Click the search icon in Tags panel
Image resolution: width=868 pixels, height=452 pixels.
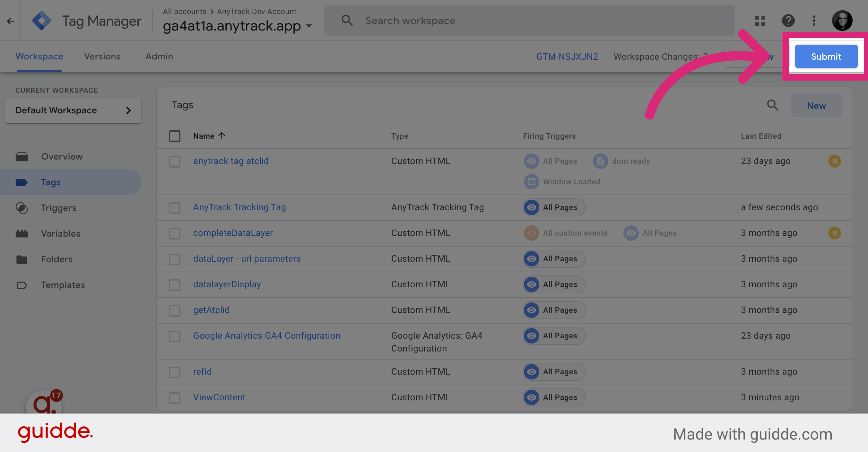(773, 106)
